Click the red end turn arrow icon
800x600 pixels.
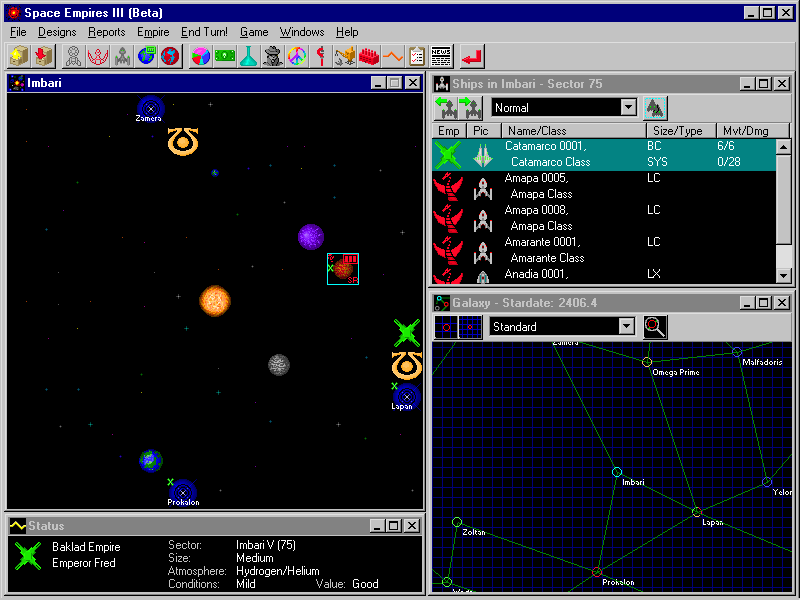tap(471, 56)
